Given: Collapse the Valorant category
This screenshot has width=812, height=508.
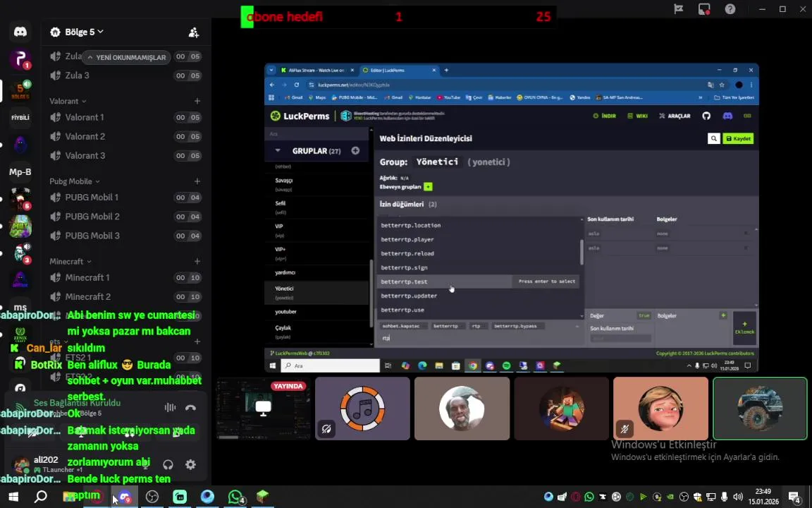Looking at the screenshot, I should tap(68, 101).
